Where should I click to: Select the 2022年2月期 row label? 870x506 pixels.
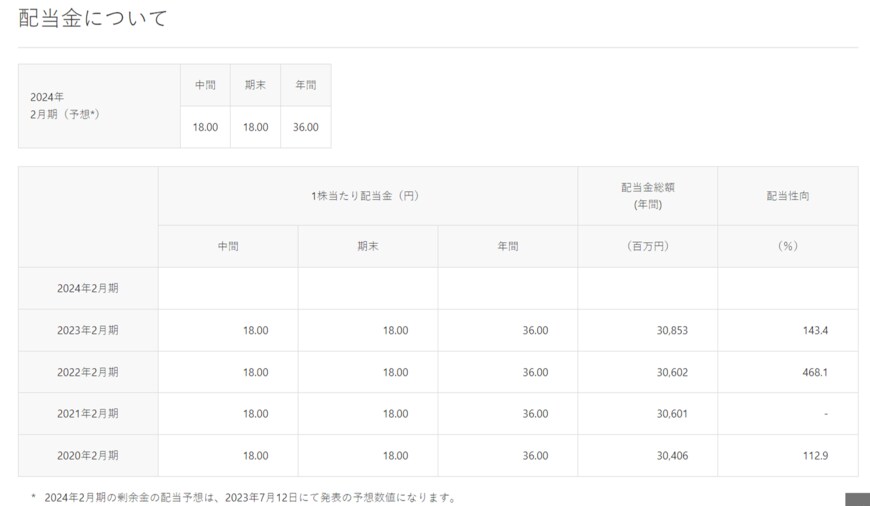point(88,372)
